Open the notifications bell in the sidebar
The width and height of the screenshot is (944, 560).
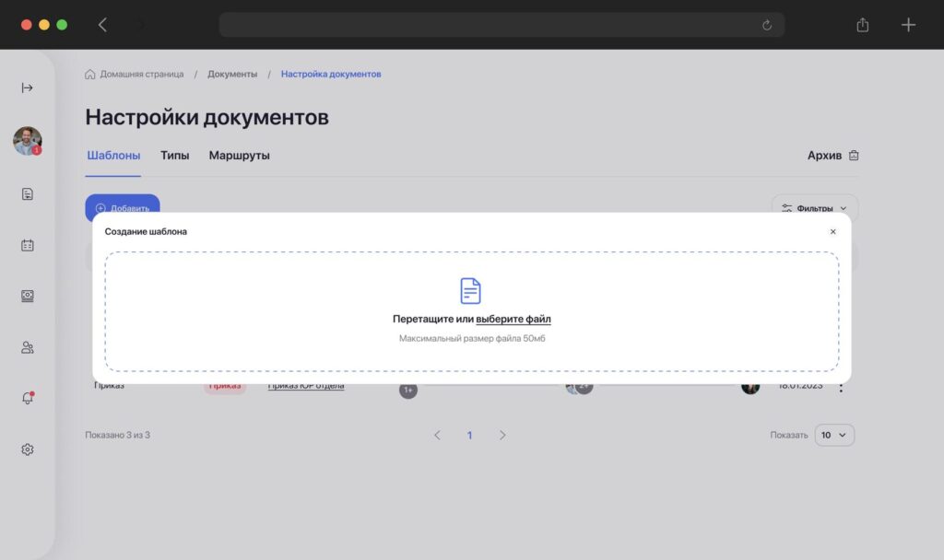point(27,398)
